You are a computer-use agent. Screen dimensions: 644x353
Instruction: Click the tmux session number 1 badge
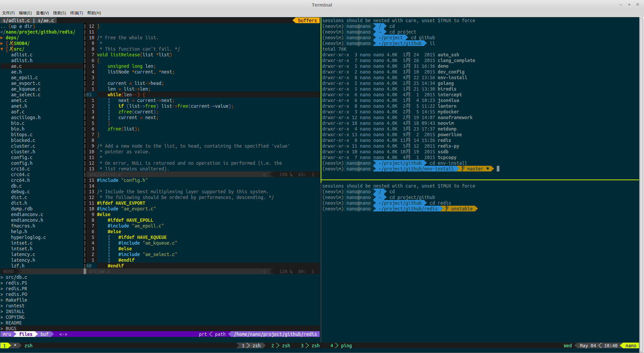pos(4,346)
